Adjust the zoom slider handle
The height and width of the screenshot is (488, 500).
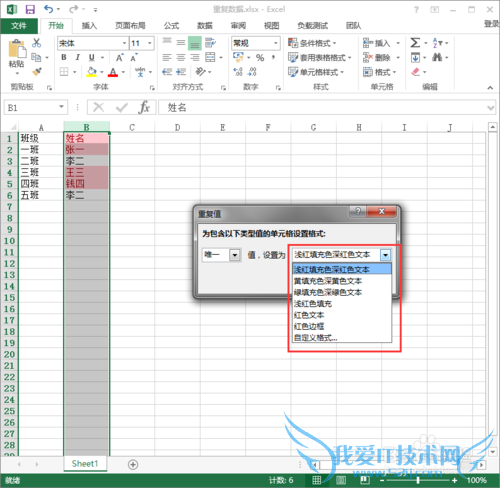tap(418, 480)
